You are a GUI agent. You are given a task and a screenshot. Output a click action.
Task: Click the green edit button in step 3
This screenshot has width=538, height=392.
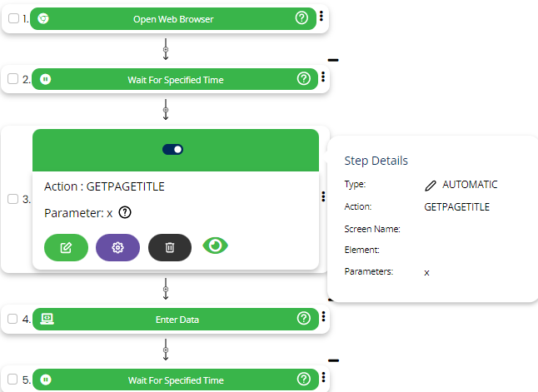(x=66, y=247)
